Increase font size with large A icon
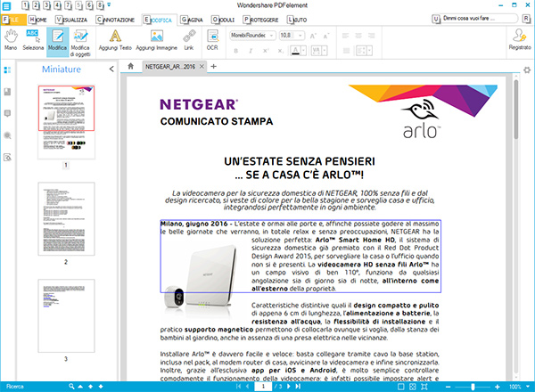The width and height of the screenshot is (535, 392). 313,36
